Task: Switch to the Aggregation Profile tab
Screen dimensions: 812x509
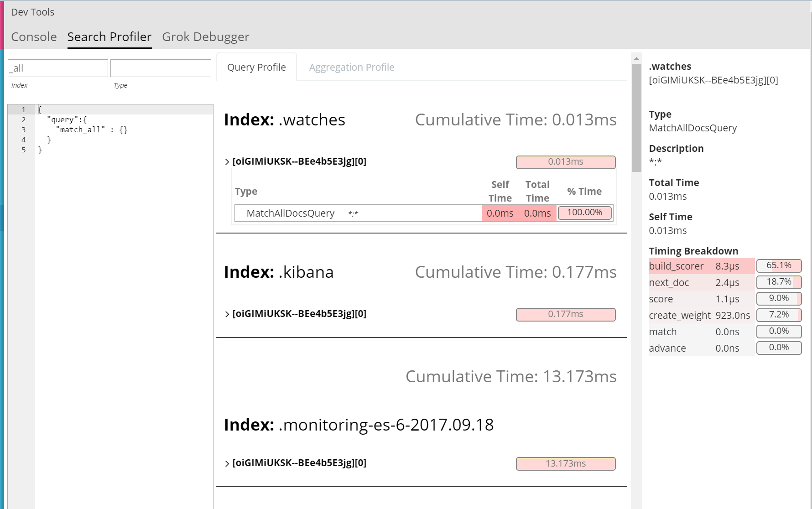Action: tap(352, 67)
